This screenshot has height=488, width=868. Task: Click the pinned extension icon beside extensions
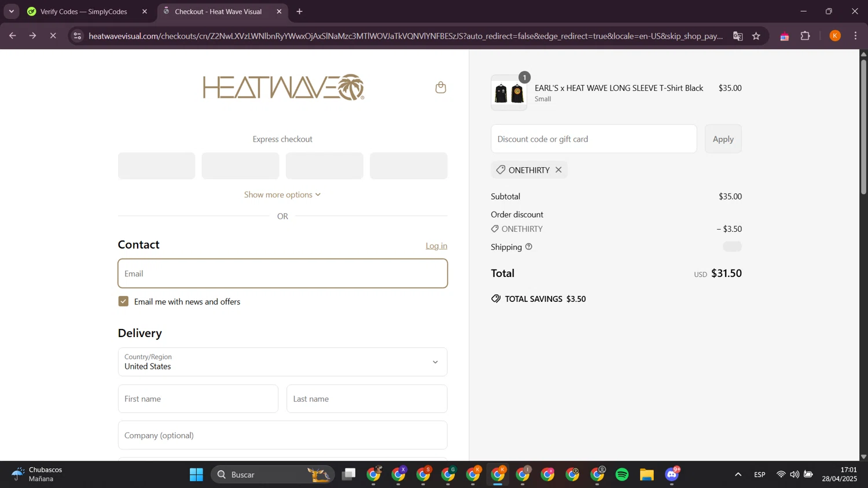pyautogui.click(x=785, y=36)
